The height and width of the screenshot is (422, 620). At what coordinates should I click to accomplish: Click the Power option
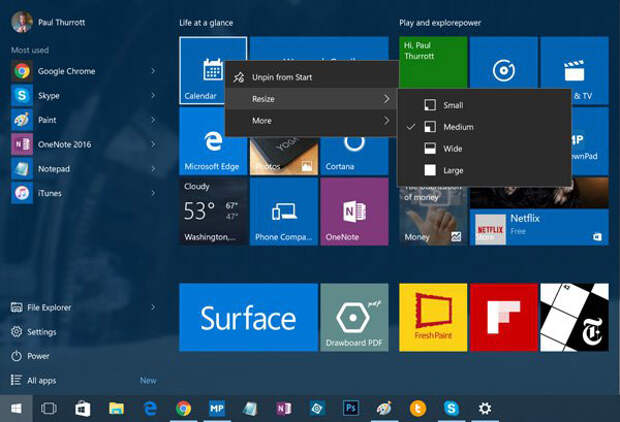tap(30, 356)
